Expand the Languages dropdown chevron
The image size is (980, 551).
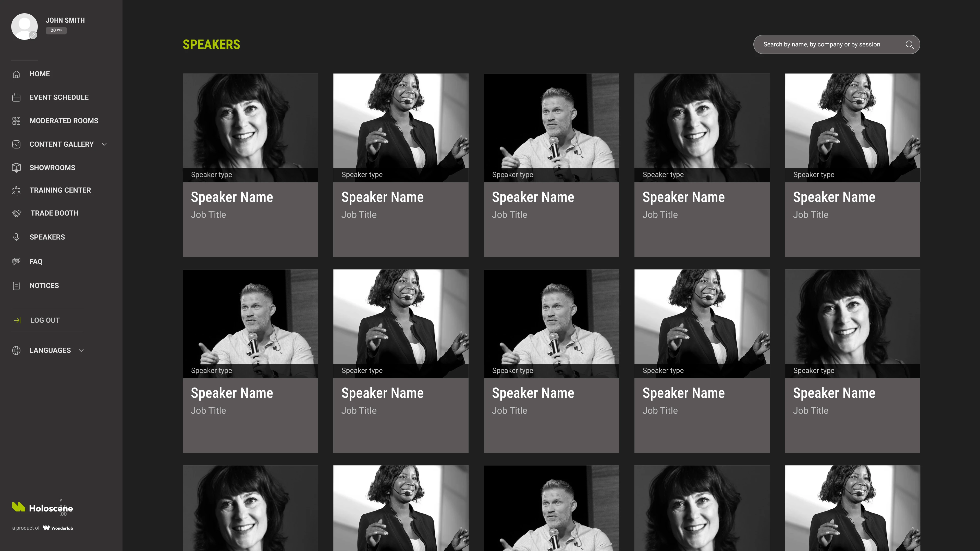(x=81, y=350)
